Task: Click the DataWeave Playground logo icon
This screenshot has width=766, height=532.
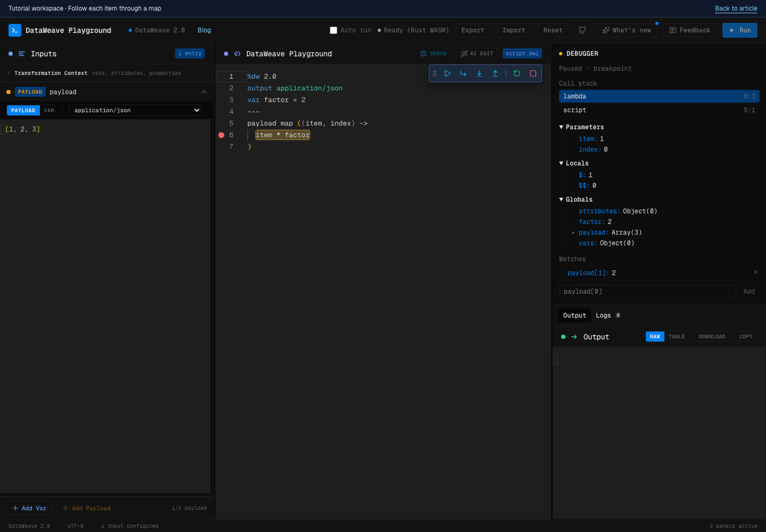Action: coord(15,30)
